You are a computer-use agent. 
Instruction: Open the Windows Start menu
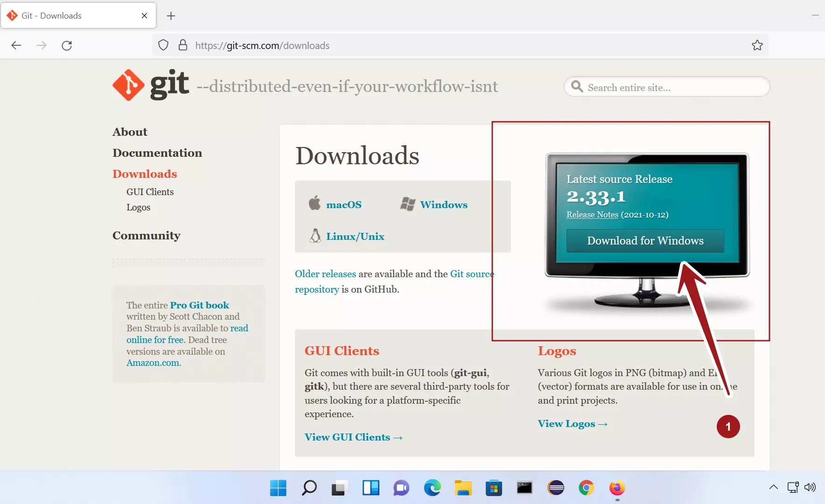point(278,488)
